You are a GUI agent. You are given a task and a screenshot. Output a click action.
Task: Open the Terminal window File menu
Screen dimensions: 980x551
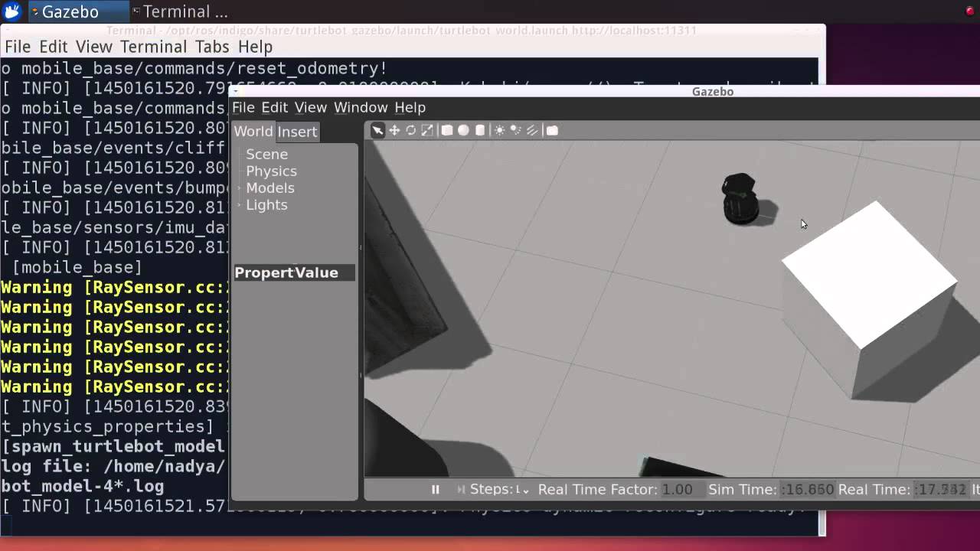tap(18, 47)
